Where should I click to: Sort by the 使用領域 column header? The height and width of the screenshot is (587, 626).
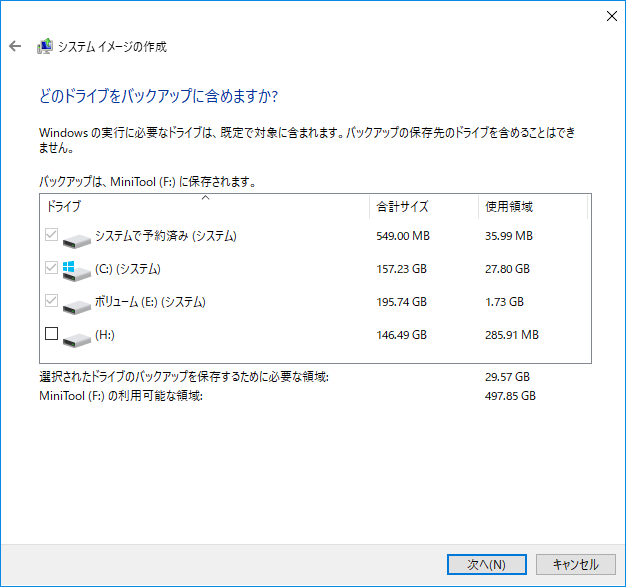tap(509, 207)
